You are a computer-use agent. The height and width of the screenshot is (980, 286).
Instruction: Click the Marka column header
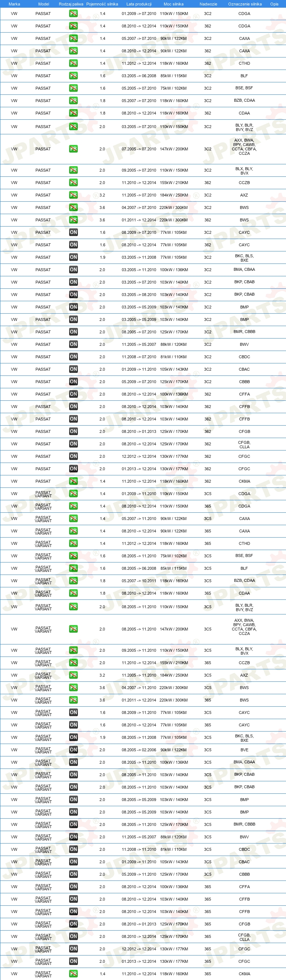point(15,4)
